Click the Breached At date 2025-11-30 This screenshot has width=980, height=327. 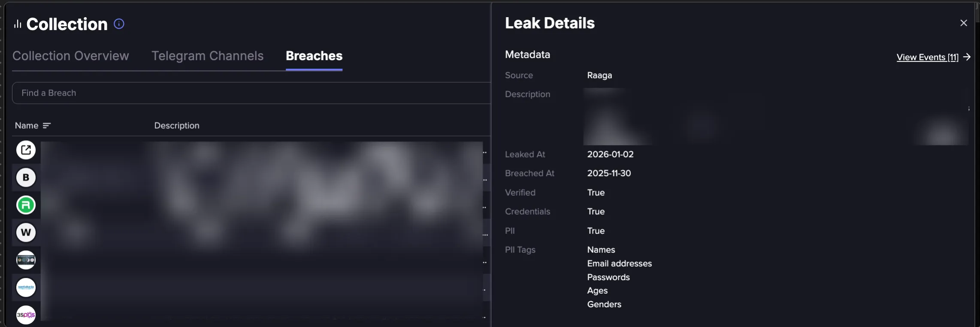click(609, 173)
